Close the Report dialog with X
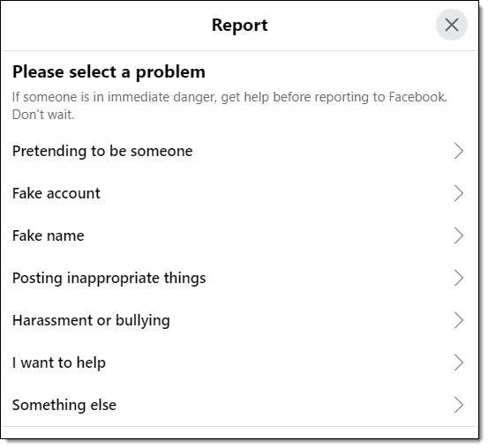The image size is (488, 448). coord(451,25)
